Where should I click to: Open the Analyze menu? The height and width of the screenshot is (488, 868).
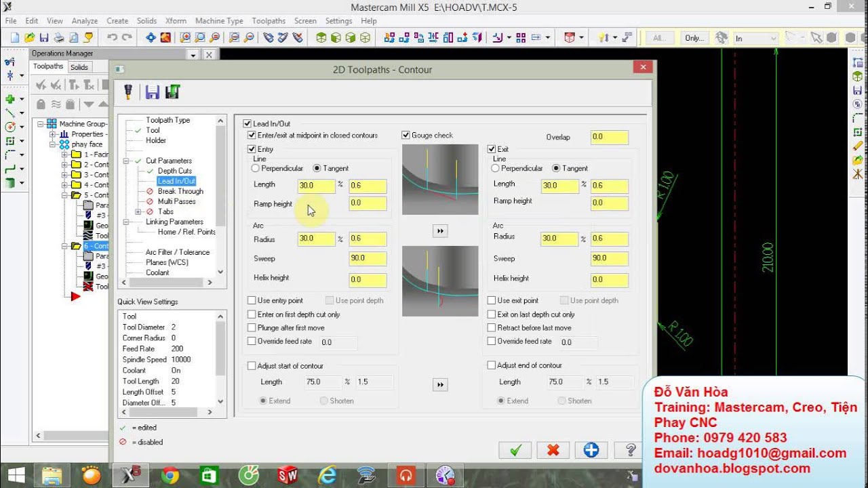coord(85,21)
